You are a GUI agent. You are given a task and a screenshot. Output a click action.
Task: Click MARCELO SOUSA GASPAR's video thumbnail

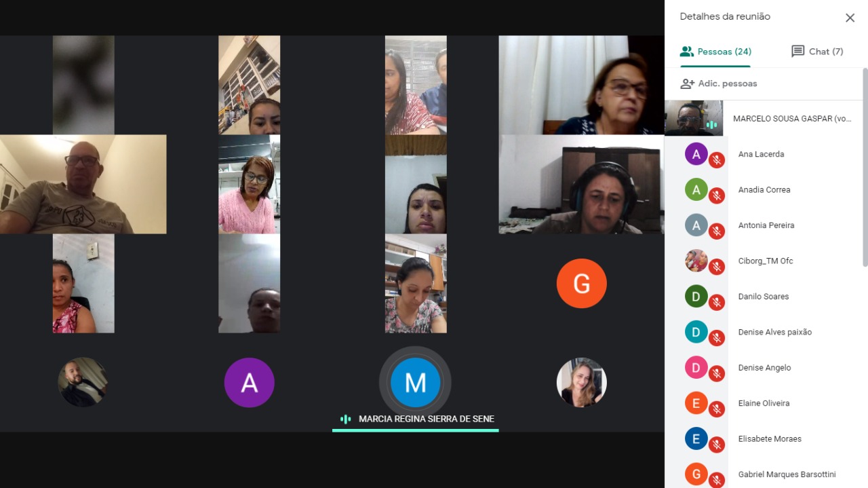[694, 118]
